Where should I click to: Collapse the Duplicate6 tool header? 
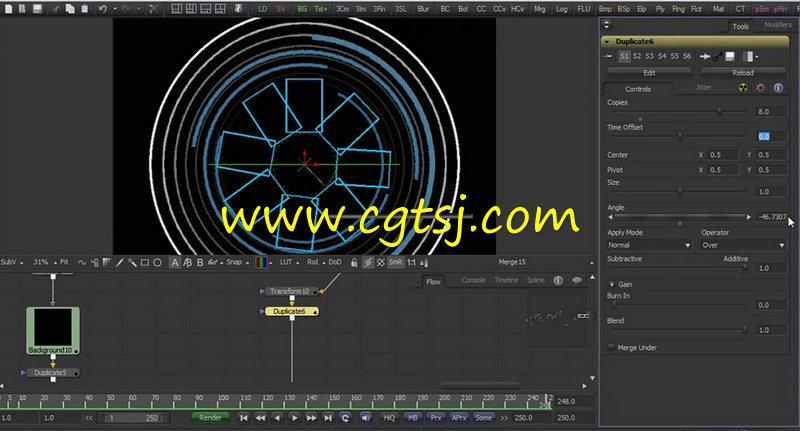pos(607,41)
